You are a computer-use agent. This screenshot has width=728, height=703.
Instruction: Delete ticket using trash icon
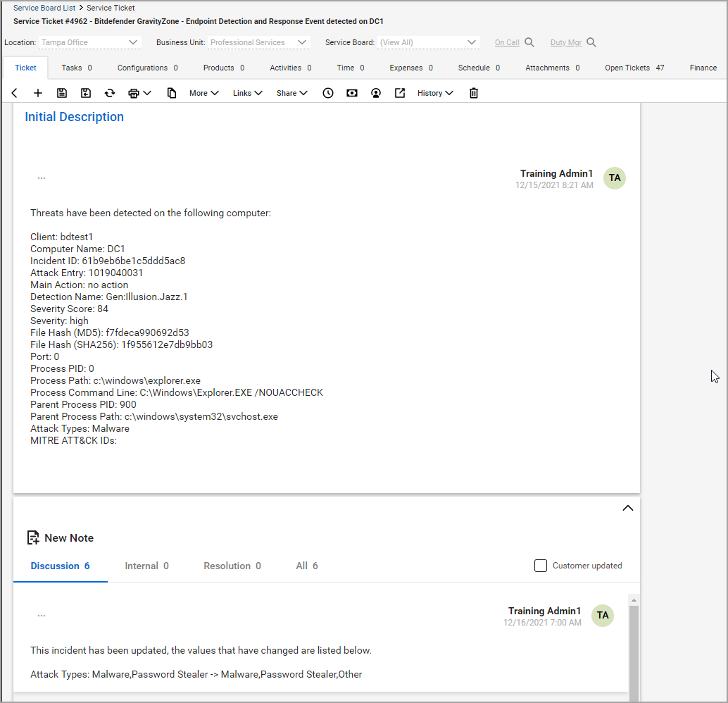click(474, 93)
